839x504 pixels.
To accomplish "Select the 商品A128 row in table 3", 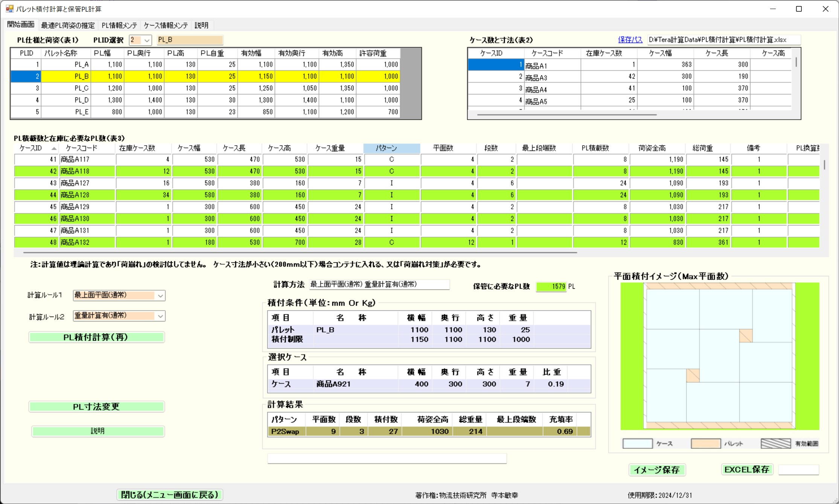I will click(x=75, y=195).
